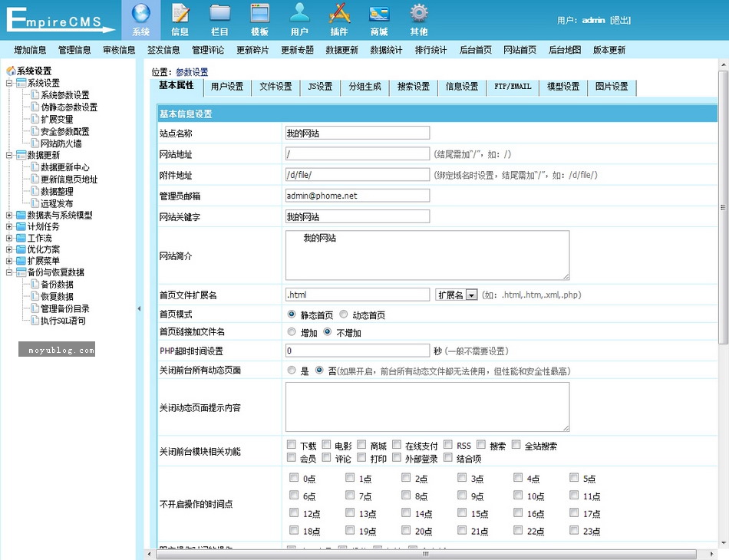Screen dimensions: 729x560
Task: Expand the 数据表与系统模型 tree node
Action: coord(9,215)
